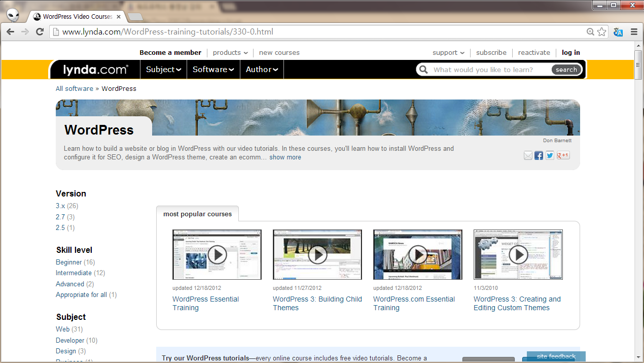Open WordPress 3: Creating and Editing Custom Themes link
644x363 pixels.
tap(517, 304)
